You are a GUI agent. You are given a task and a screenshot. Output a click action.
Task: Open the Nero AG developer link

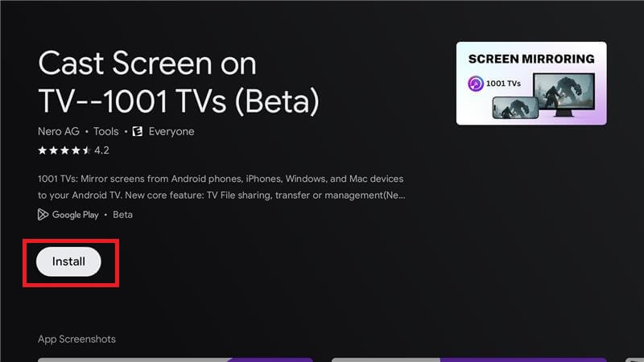[x=59, y=131]
